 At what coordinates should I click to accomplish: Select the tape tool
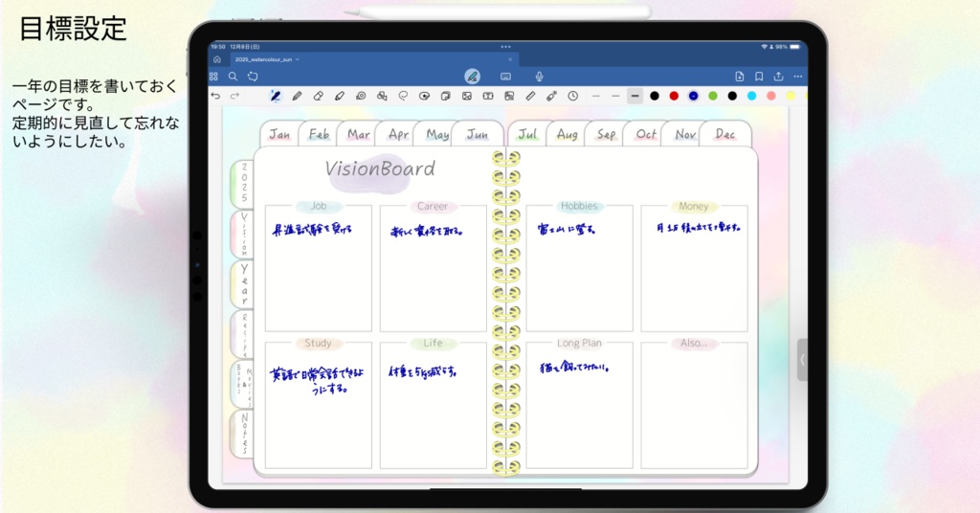pyautogui.click(x=361, y=96)
